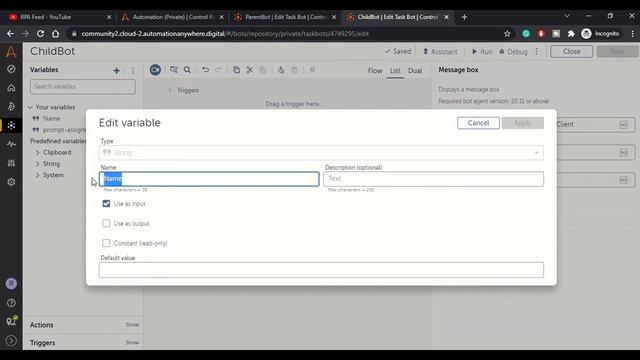Bookmark this page with star icon
The height and width of the screenshot is (360, 640).
507,34
